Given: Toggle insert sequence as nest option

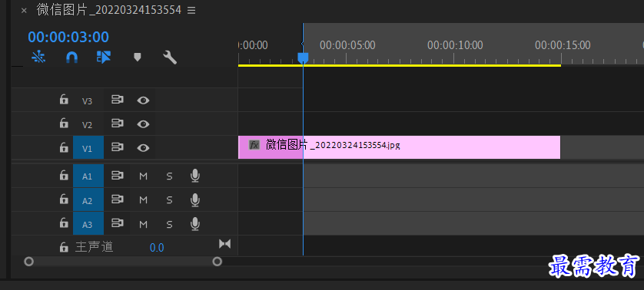Looking at the screenshot, I should 38,58.
